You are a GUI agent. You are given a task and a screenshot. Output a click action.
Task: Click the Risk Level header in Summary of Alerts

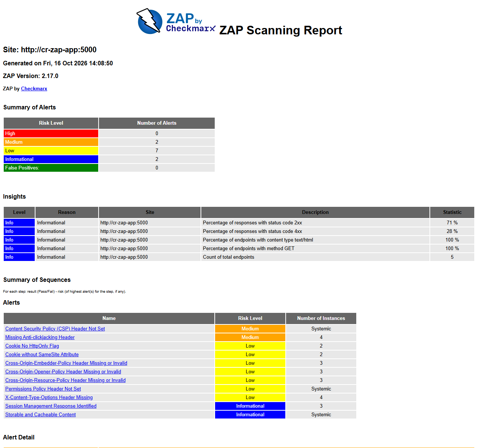(x=51, y=123)
